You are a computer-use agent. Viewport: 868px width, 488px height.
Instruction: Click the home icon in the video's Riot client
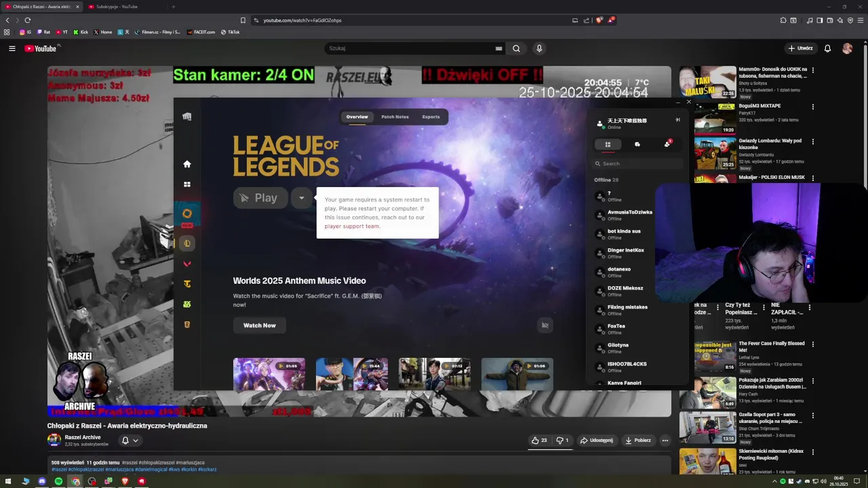point(187,164)
